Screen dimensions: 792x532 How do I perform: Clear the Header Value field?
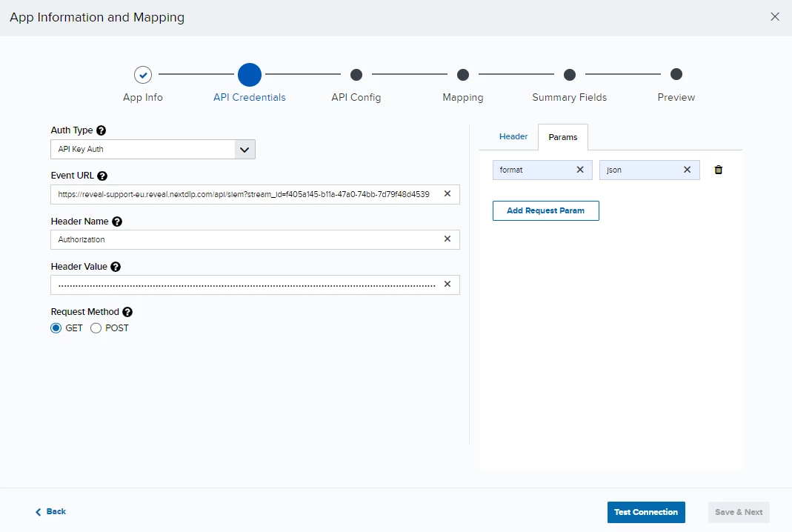tap(447, 284)
